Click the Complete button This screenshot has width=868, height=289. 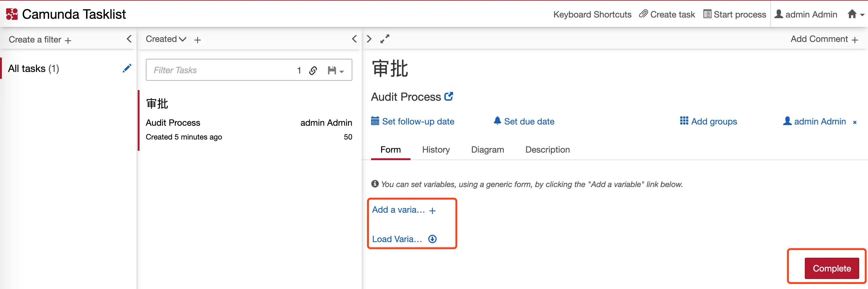click(831, 268)
